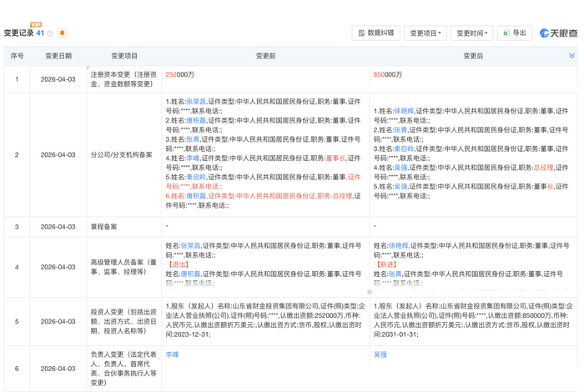This screenshot has width=584, height=392.
Task: Expand all rows with the header double chevron
Action: [571, 56]
